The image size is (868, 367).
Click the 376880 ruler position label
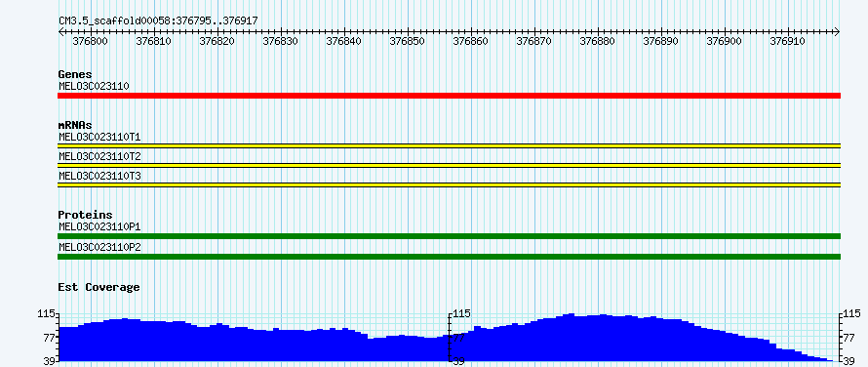[x=598, y=41]
